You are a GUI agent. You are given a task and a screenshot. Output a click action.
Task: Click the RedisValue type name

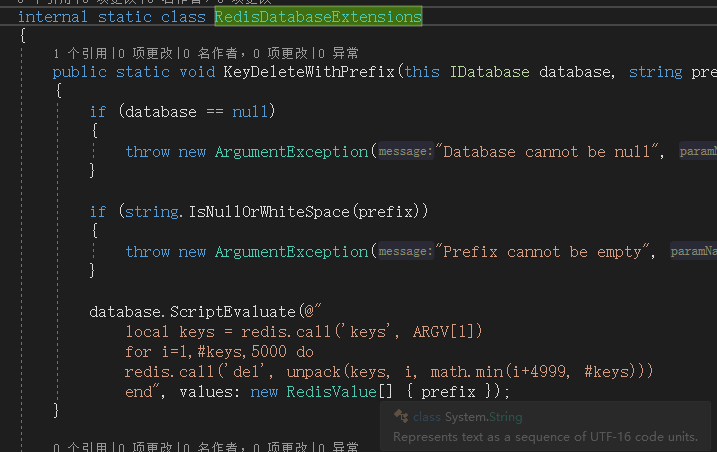[x=332, y=392]
